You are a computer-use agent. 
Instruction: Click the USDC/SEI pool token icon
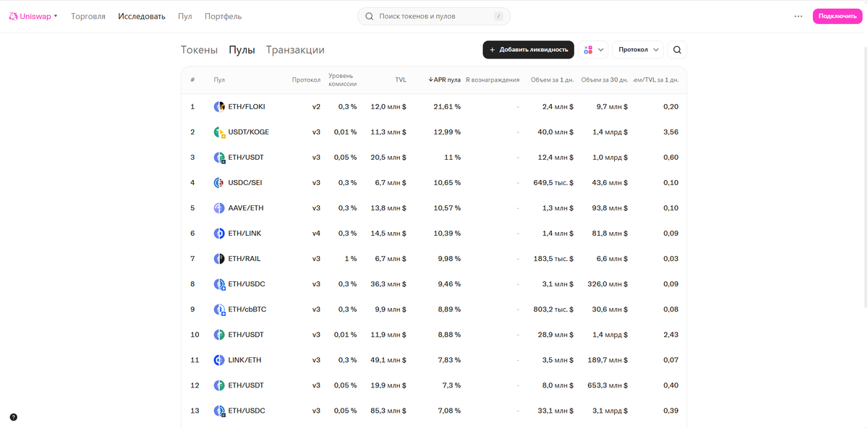click(x=219, y=183)
